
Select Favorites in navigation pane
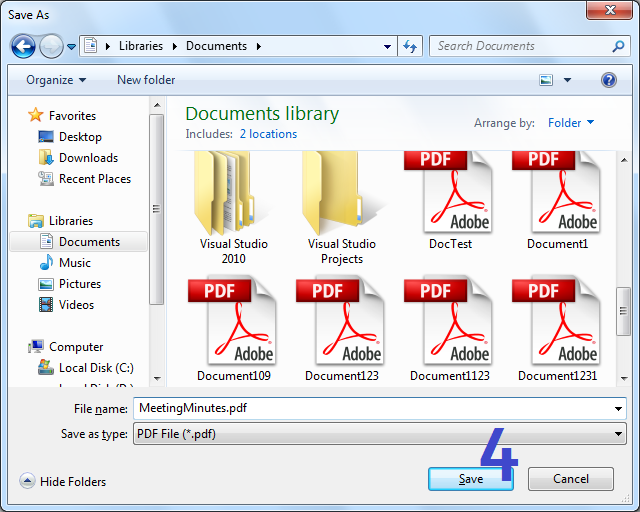tap(72, 116)
